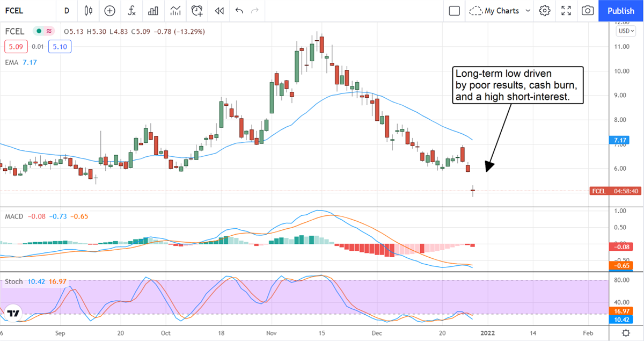Click the blue Publish button
This screenshot has height=341, width=644.
click(x=621, y=10)
